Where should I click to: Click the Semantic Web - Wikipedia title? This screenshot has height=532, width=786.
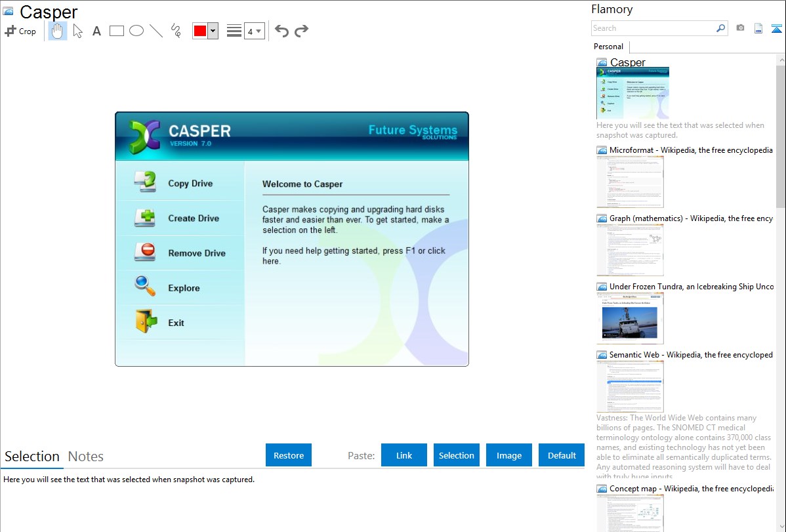[691, 354]
